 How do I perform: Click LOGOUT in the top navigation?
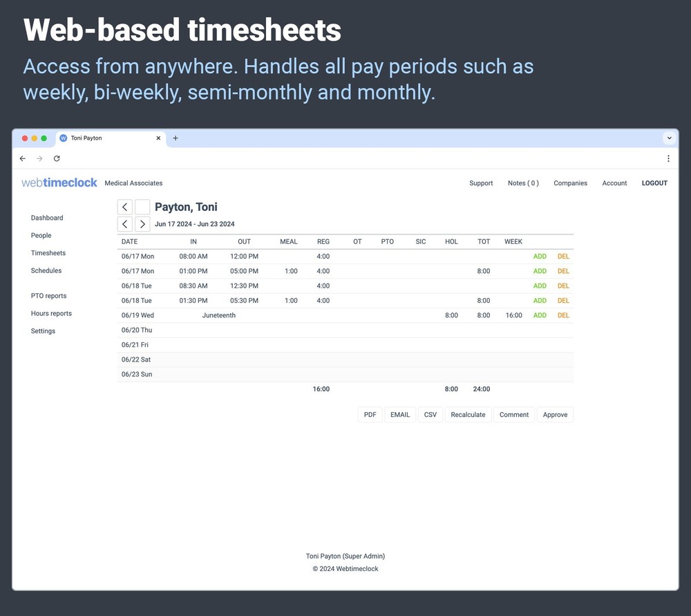pos(654,183)
